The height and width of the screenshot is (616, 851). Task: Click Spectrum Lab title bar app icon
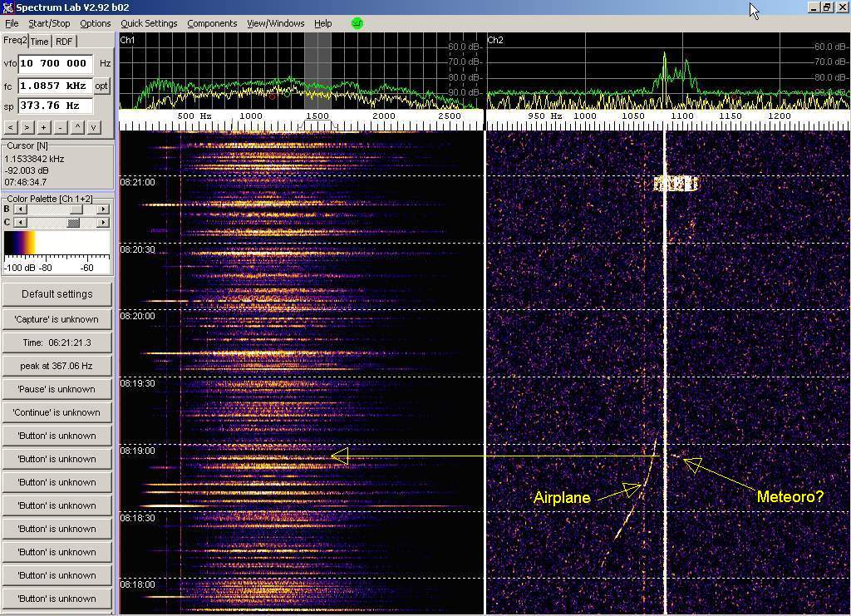coord(7,7)
